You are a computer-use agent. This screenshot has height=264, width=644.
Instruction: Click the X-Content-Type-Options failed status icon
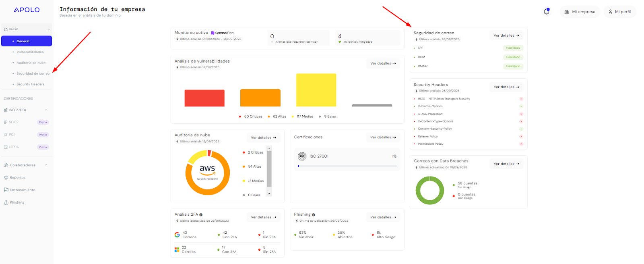(x=521, y=121)
